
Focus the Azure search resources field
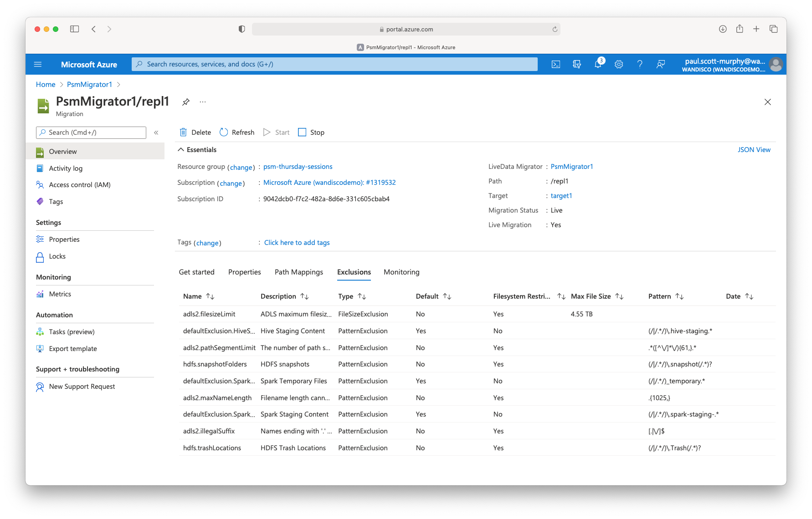(335, 64)
